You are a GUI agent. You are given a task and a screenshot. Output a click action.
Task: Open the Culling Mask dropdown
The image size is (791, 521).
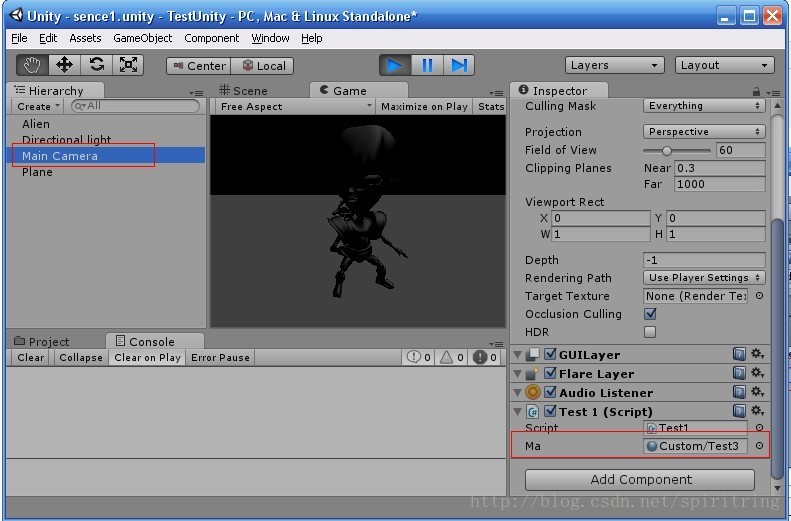click(x=704, y=106)
